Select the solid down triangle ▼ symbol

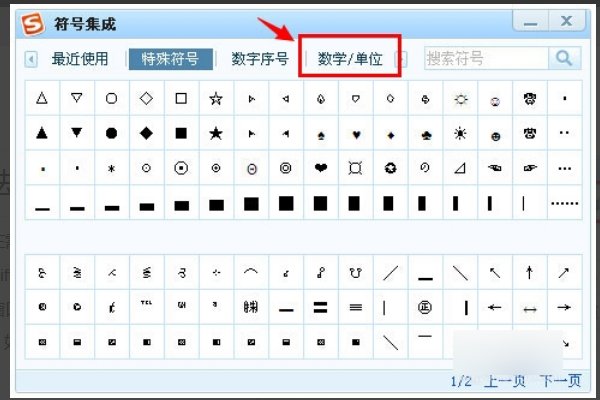click(x=77, y=133)
